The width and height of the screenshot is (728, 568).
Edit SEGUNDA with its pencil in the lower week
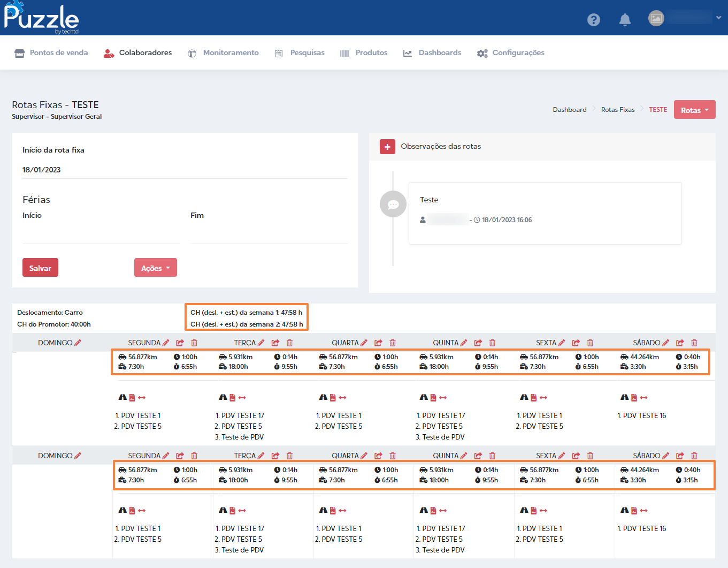pyautogui.click(x=166, y=456)
